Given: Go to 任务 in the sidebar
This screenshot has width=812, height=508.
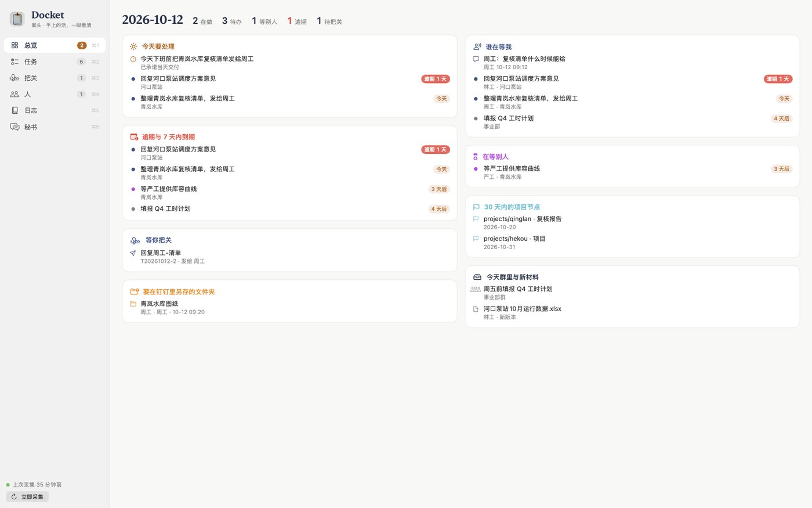Looking at the screenshot, I should [55, 62].
